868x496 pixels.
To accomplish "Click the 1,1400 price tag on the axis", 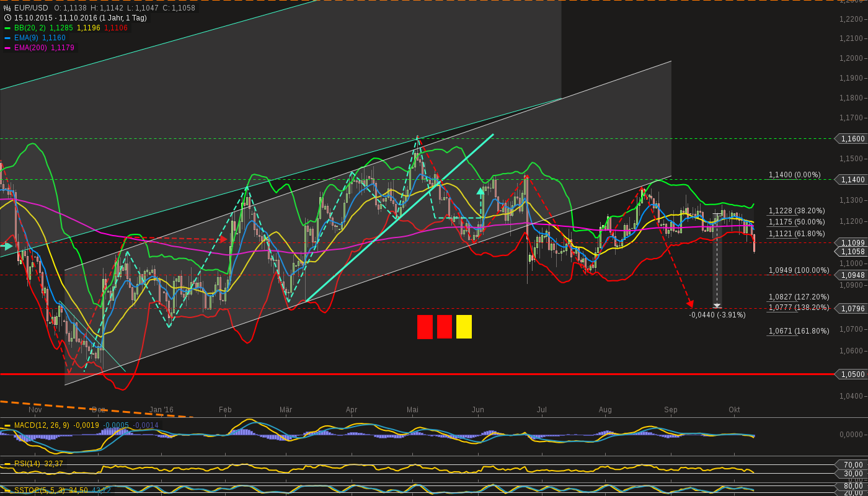I will click(x=852, y=179).
